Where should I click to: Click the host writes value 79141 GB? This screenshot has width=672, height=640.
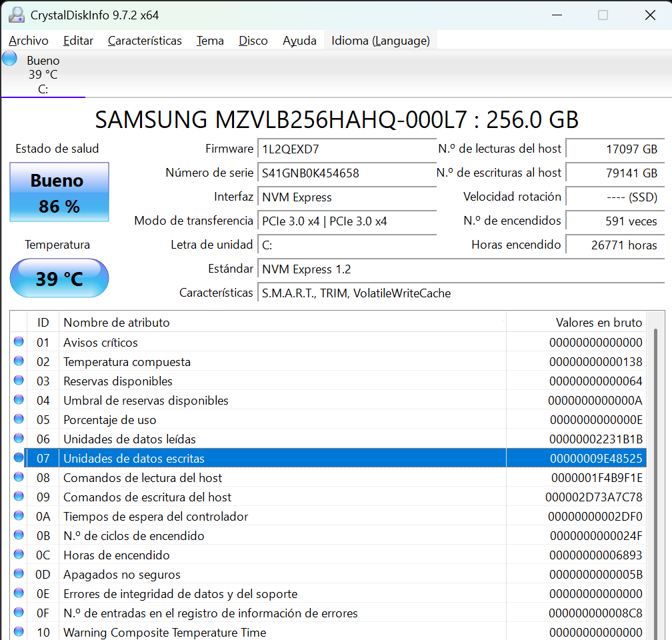click(x=615, y=173)
